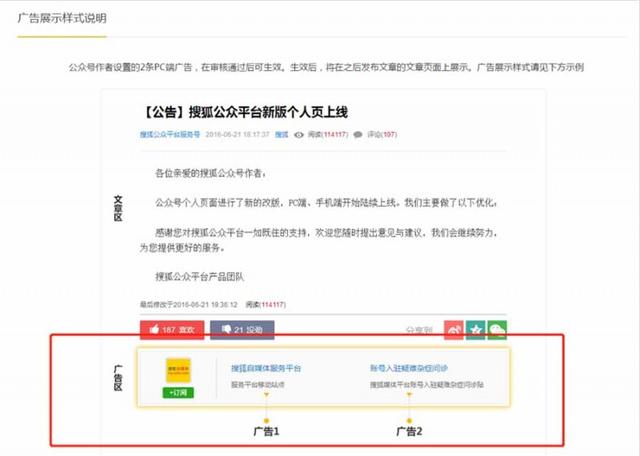The height and width of the screenshot is (456, 640).
Task: Click the comment bubble icon near 评论(107)
Action: (358, 135)
